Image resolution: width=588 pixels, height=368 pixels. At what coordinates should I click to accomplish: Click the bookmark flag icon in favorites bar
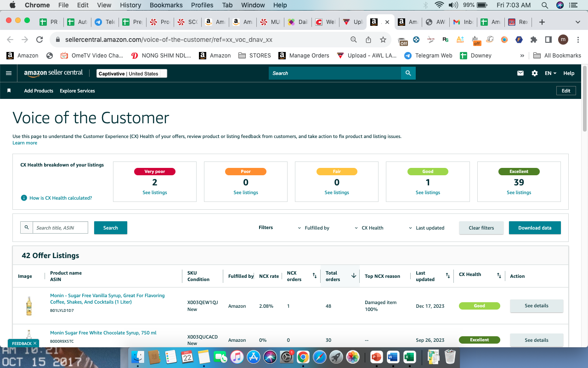point(9,91)
